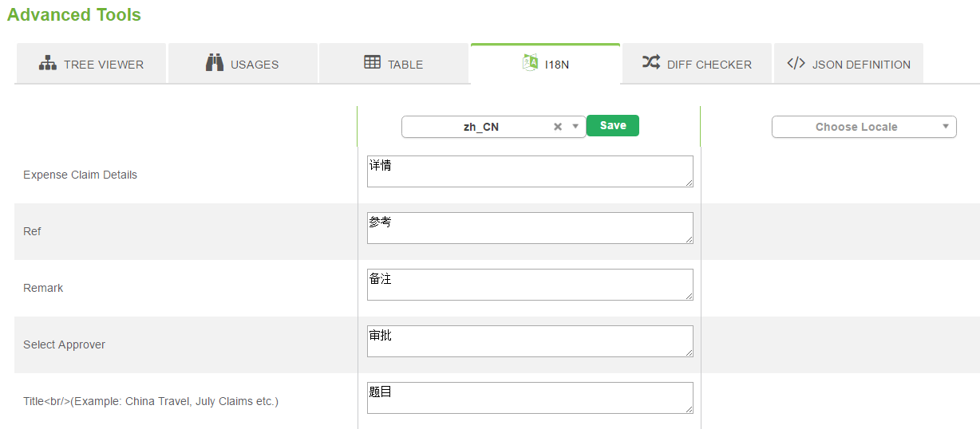Click the Usages binoculars icon
This screenshot has width=980, height=429.
(214, 63)
